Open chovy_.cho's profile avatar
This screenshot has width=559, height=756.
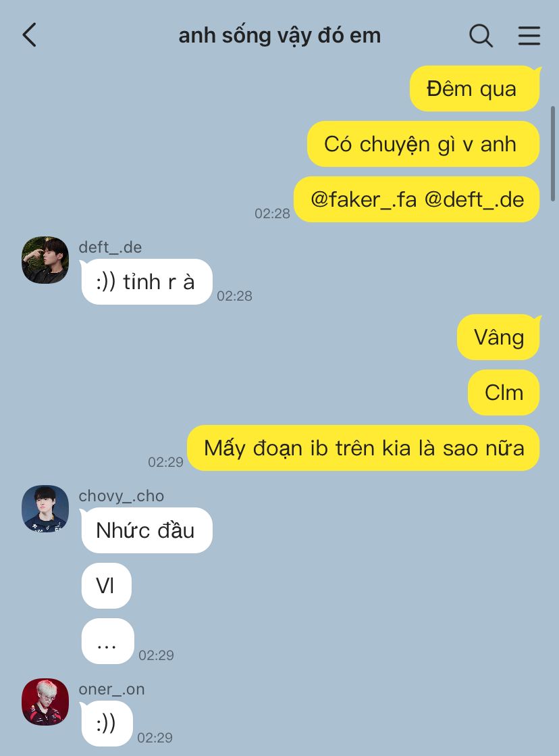(45, 509)
